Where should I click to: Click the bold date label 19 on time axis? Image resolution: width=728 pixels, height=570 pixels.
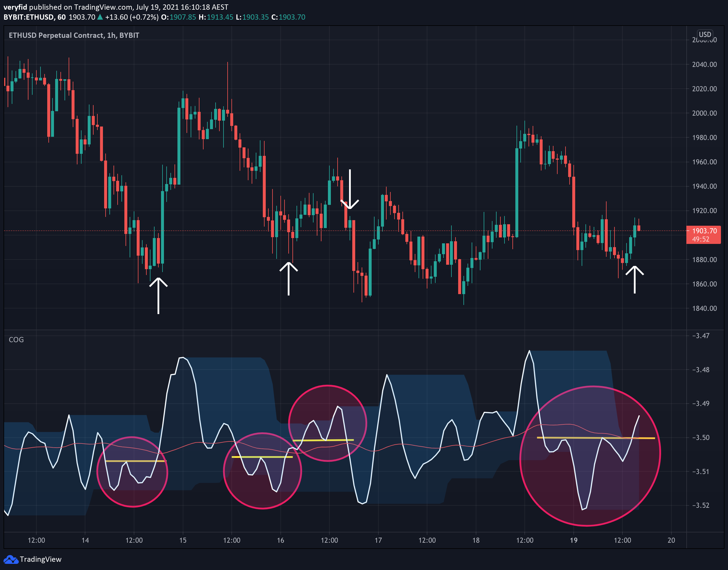pyautogui.click(x=574, y=540)
